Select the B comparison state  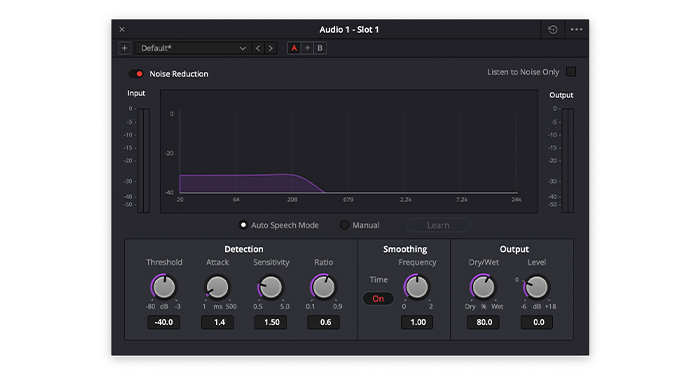pos(320,48)
